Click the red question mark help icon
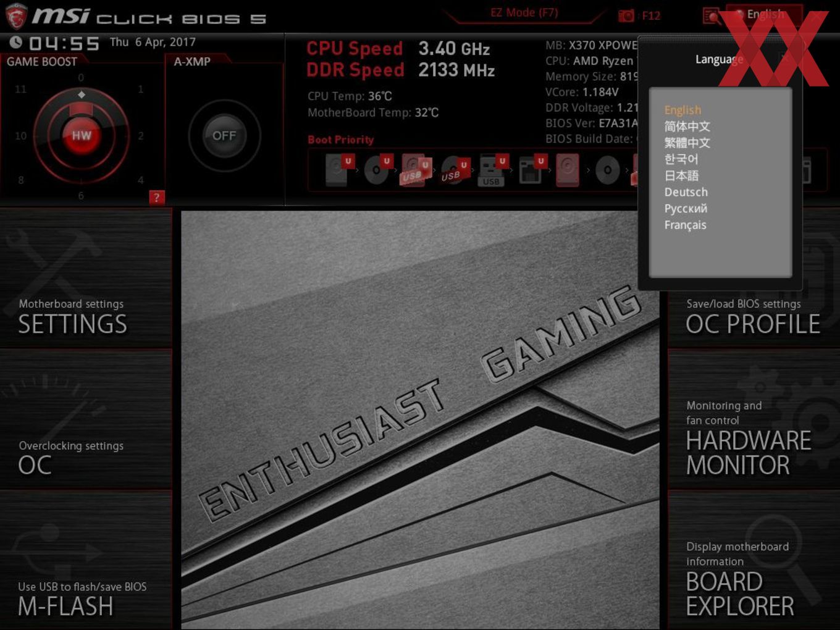 (x=156, y=198)
